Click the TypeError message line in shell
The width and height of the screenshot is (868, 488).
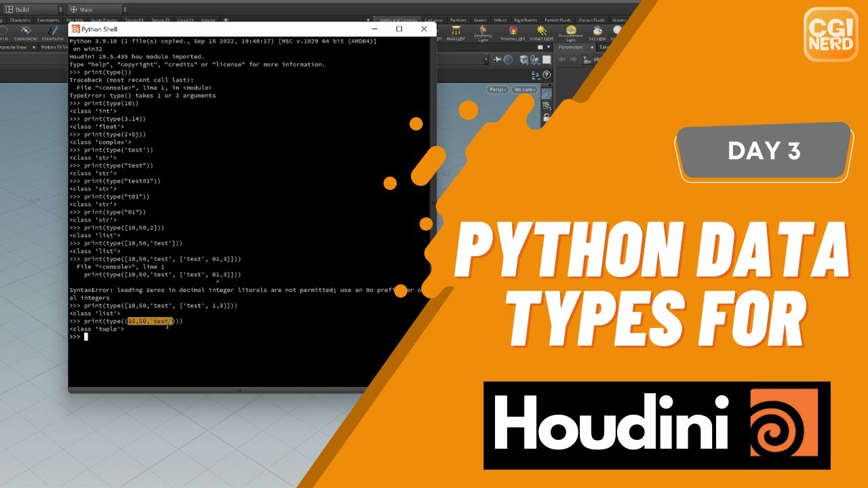pyautogui.click(x=142, y=96)
